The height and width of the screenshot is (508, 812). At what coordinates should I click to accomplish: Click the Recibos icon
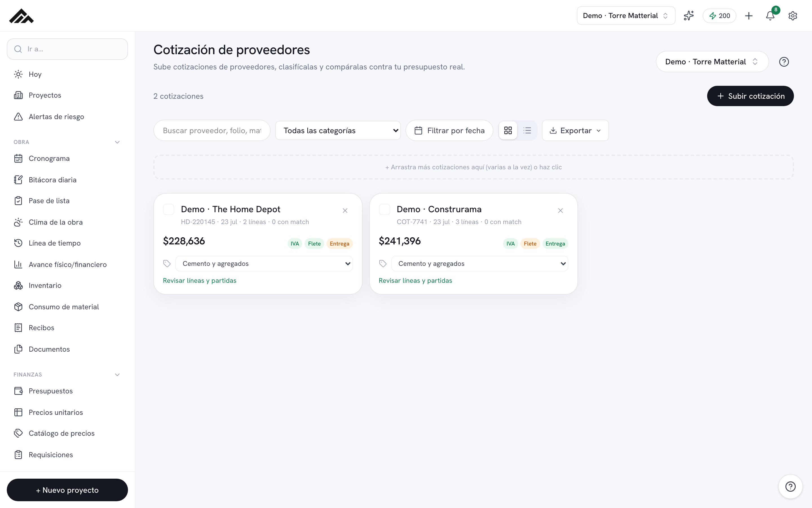[18, 328]
